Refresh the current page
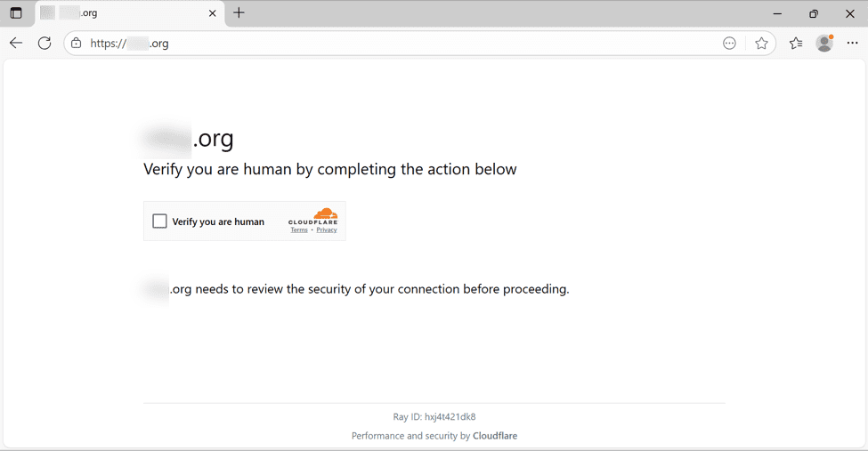The image size is (868, 451). [45, 44]
